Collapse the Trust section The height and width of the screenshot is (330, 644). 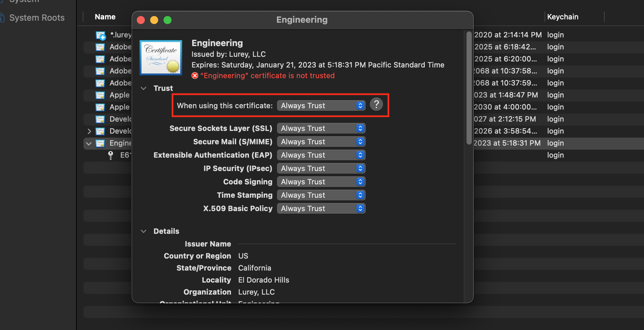pos(143,89)
